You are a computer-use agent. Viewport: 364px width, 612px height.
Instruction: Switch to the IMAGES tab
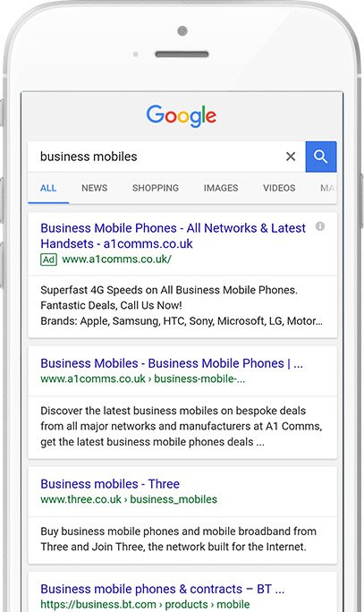click(221, 188)
